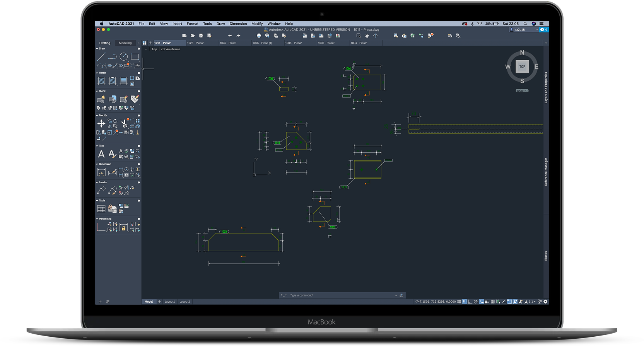Select the Arc tool in Draw panel
This screenshot has width=644, height=346.
click(x=99, y=66)
